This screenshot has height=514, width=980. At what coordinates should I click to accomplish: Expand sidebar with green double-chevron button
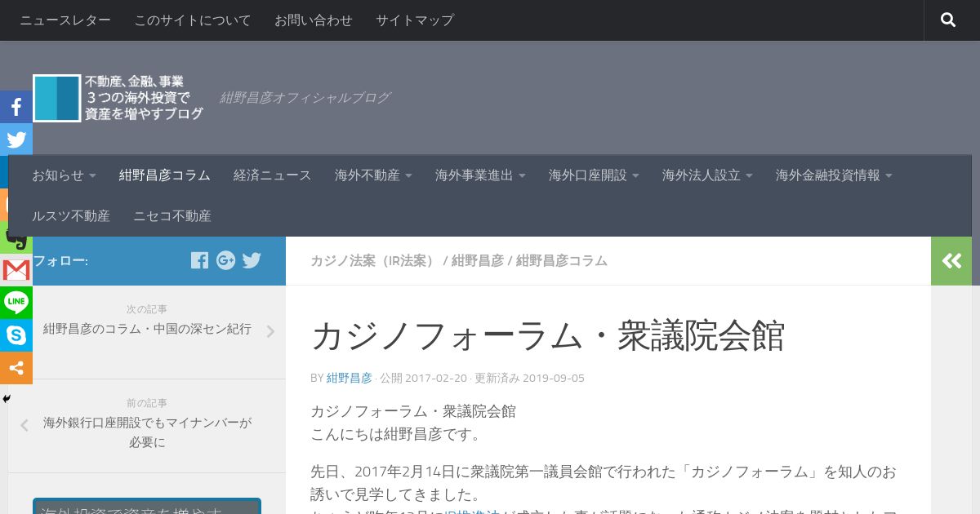coord(951,261)
